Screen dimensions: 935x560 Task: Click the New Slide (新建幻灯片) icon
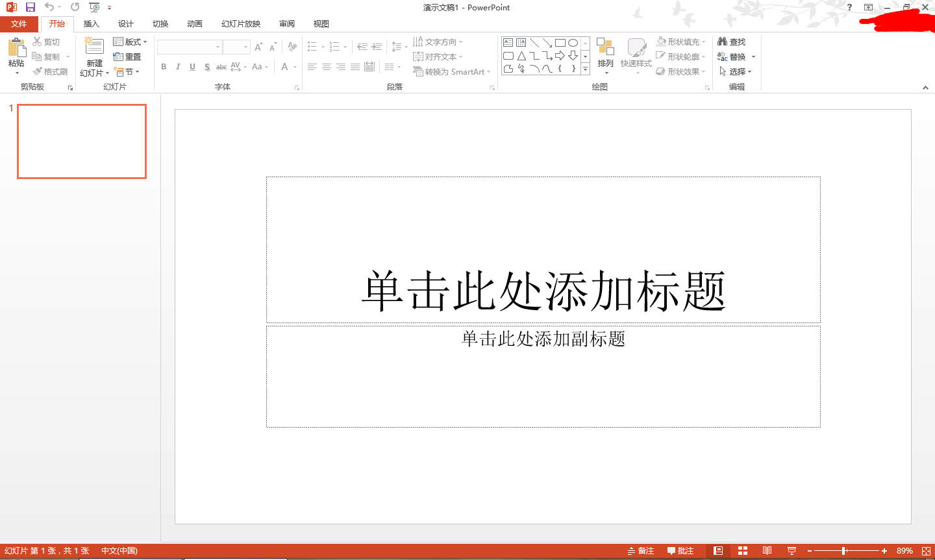pos(94,47)
